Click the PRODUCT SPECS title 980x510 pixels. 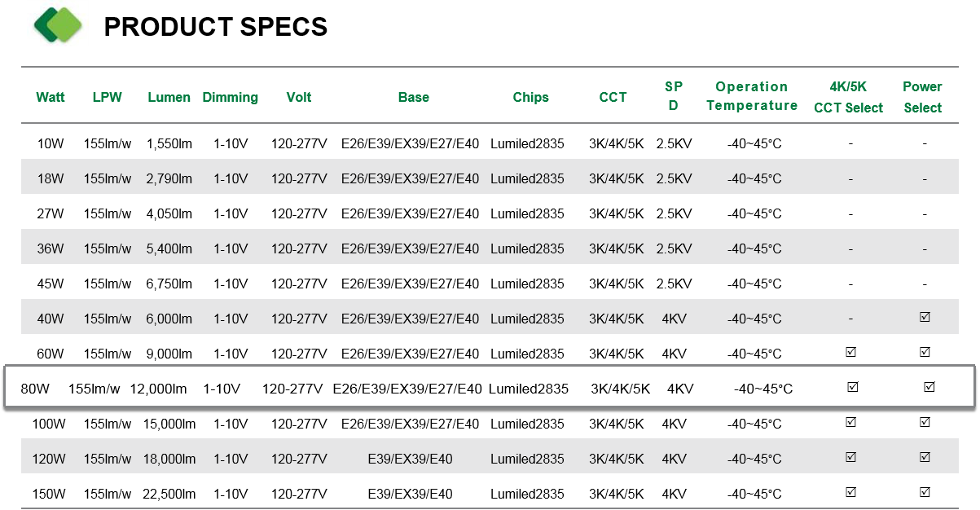pos(215,27)
